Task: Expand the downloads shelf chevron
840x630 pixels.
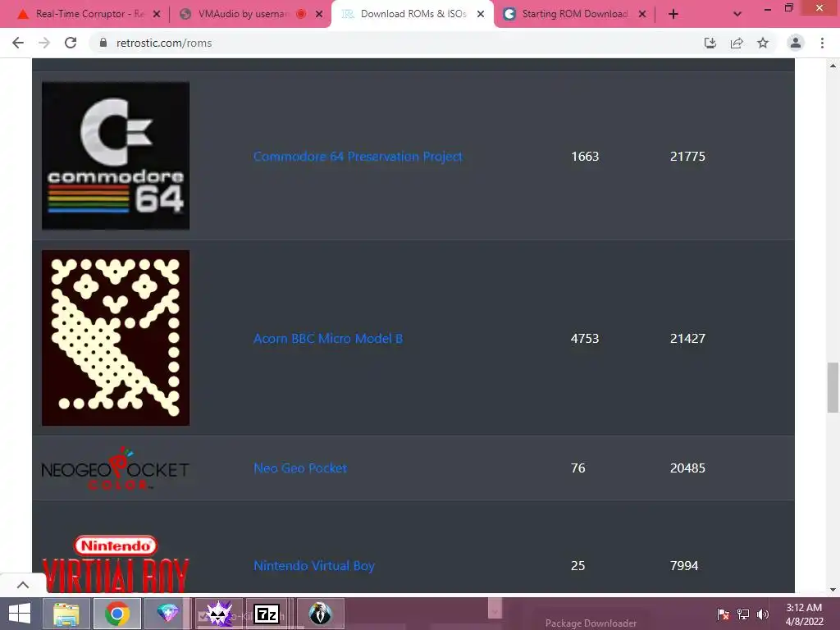Action: click(23, 585)
